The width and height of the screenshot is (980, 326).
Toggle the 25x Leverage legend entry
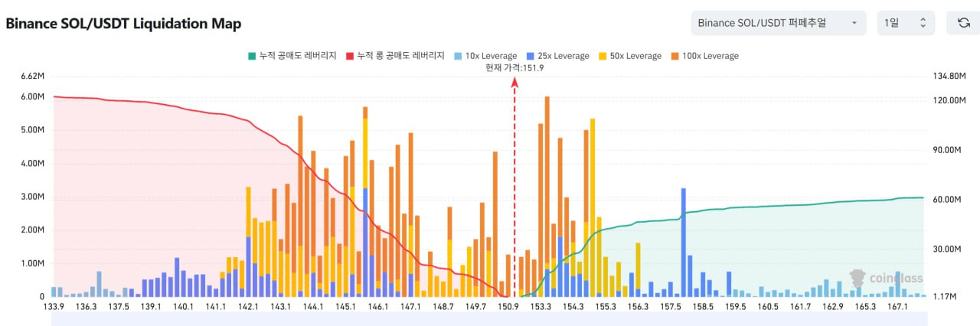tap(559, 56)
